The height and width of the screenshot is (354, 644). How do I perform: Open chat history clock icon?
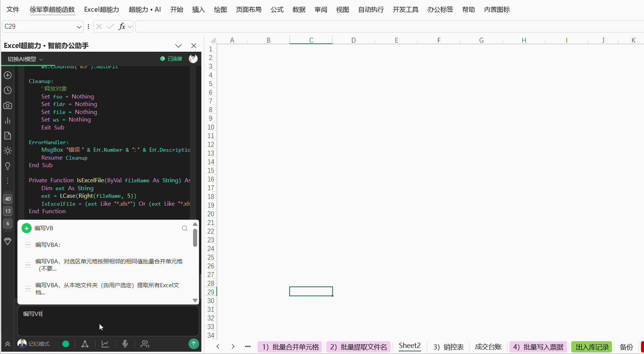(8, 90)
